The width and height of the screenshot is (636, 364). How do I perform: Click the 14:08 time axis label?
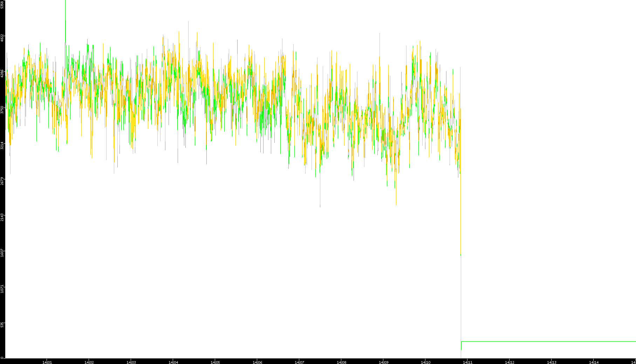(341, 362)
